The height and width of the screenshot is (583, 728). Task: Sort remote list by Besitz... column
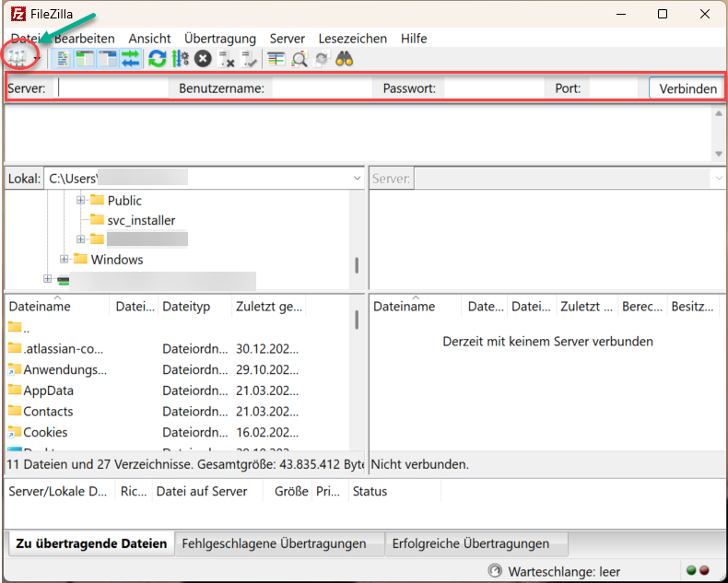[692, 307]
